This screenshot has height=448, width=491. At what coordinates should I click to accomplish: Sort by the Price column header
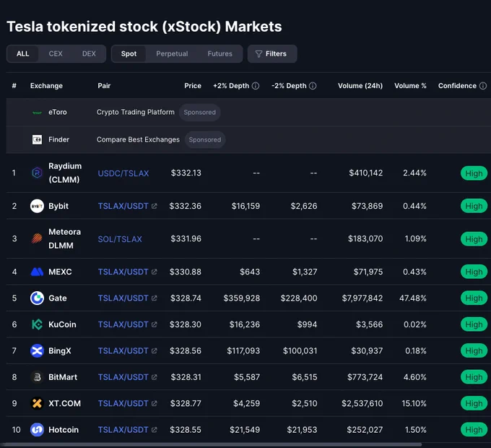point(193,86)
